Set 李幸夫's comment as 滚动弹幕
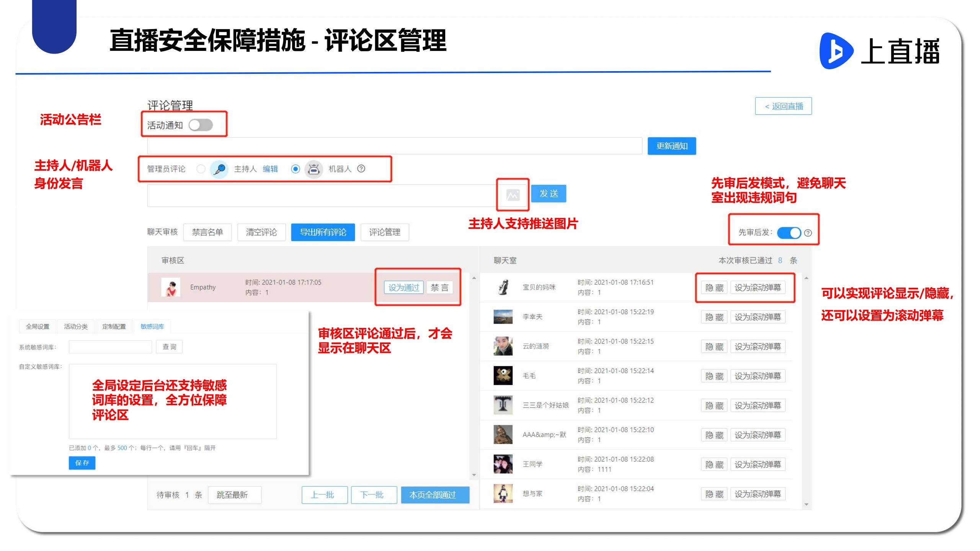 point(758,317)
